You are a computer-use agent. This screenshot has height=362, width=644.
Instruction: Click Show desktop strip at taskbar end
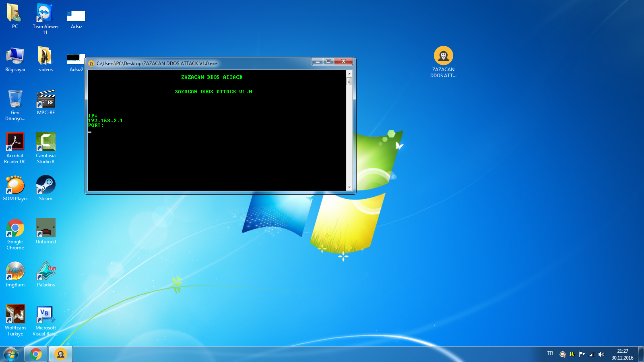(641, 354)
